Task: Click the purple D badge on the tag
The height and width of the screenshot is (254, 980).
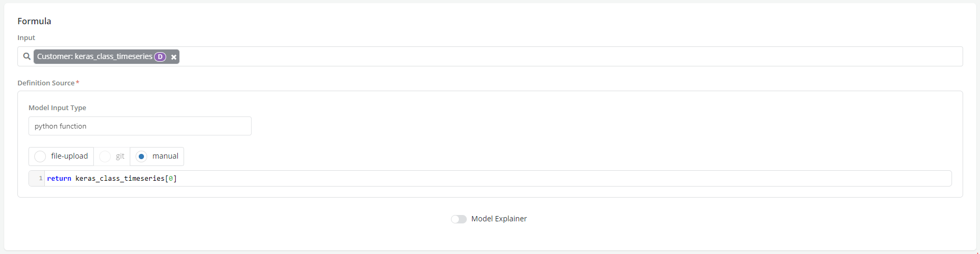Action: [x=160, y=57]
